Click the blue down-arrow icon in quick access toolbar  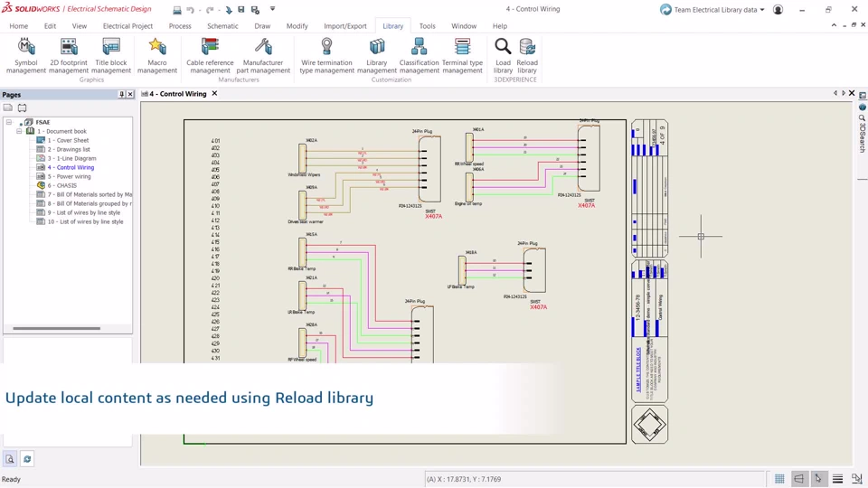coord(228,9)
